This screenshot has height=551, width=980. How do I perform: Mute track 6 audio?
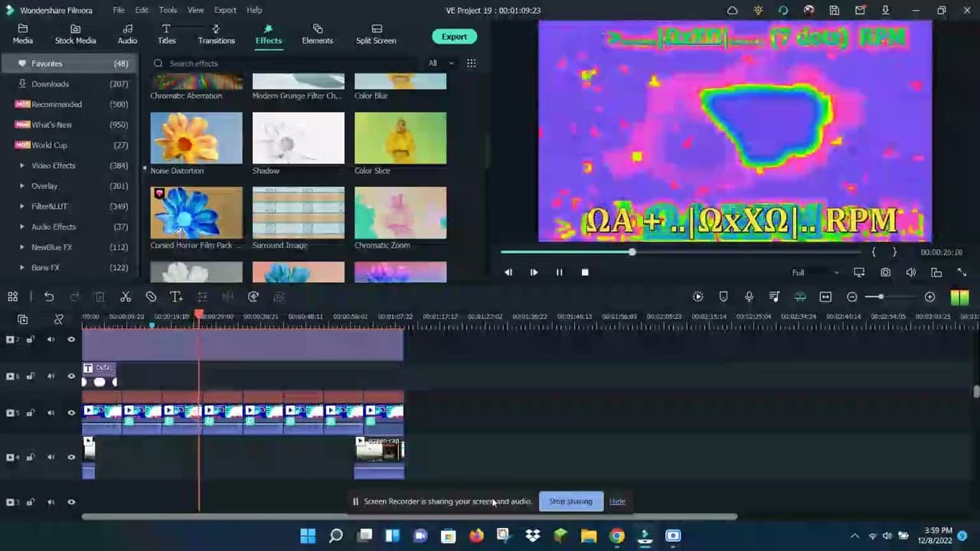coord(51,377)
